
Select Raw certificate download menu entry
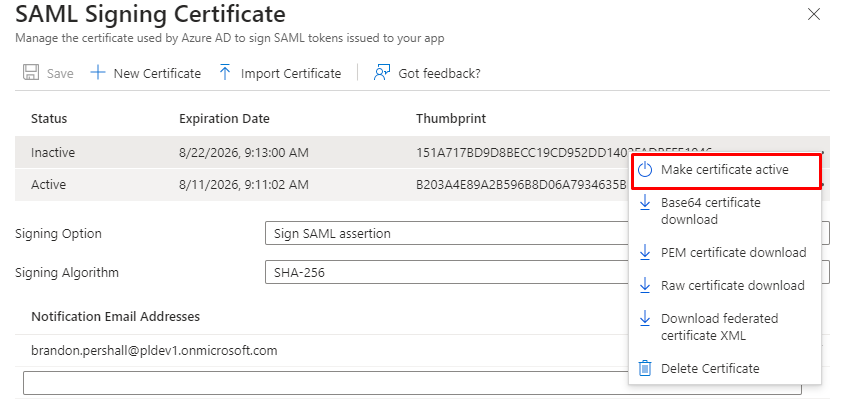732,285
